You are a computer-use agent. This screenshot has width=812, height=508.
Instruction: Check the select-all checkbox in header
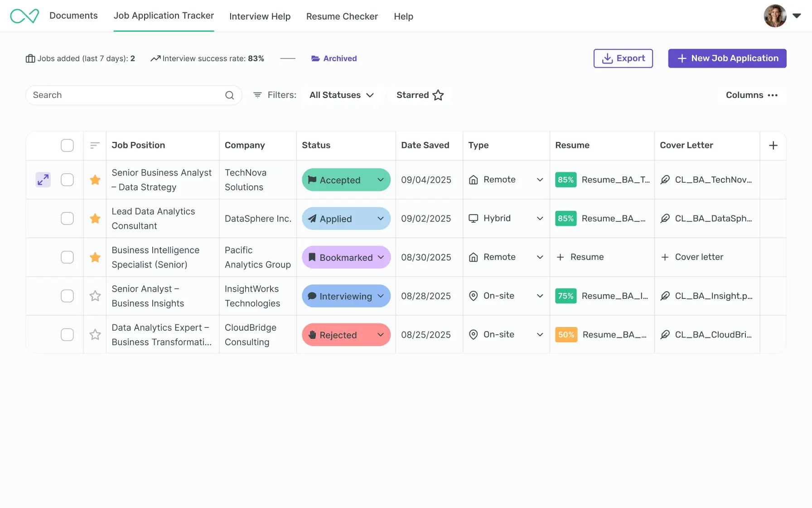point(67,146)
